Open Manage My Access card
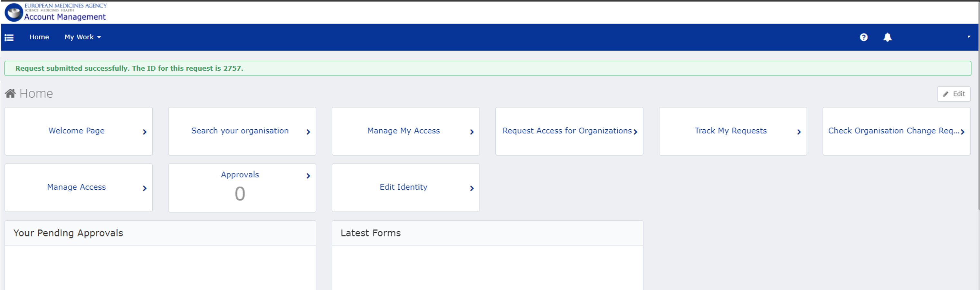This screenshot has height=290, width=980. point(403,131)
